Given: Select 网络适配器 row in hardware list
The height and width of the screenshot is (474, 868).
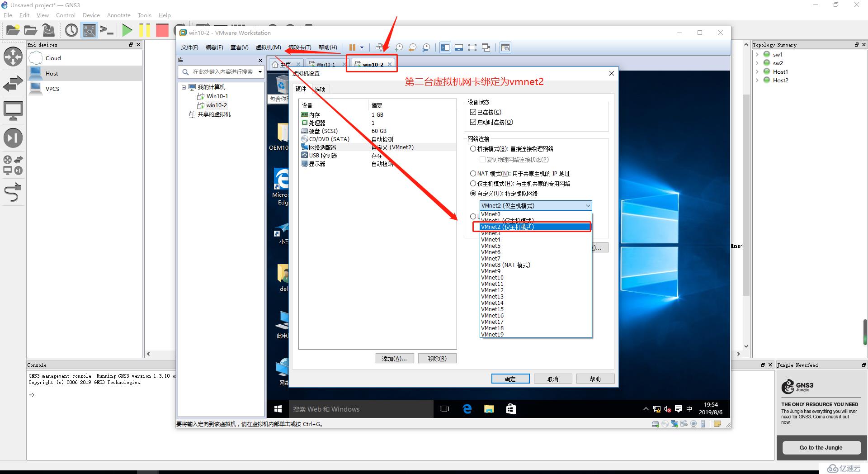Looking at the screenshot, I should (x=378, y=147).
